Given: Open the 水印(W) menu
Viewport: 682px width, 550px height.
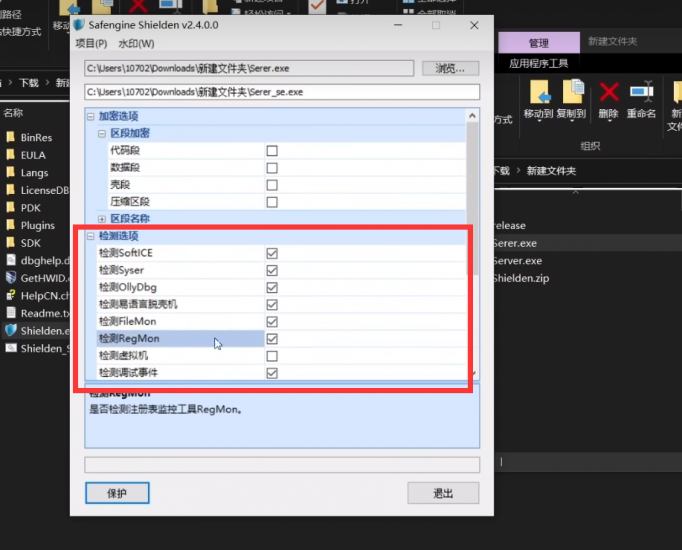Looking at the screenshot, I should tap(136, 43).
